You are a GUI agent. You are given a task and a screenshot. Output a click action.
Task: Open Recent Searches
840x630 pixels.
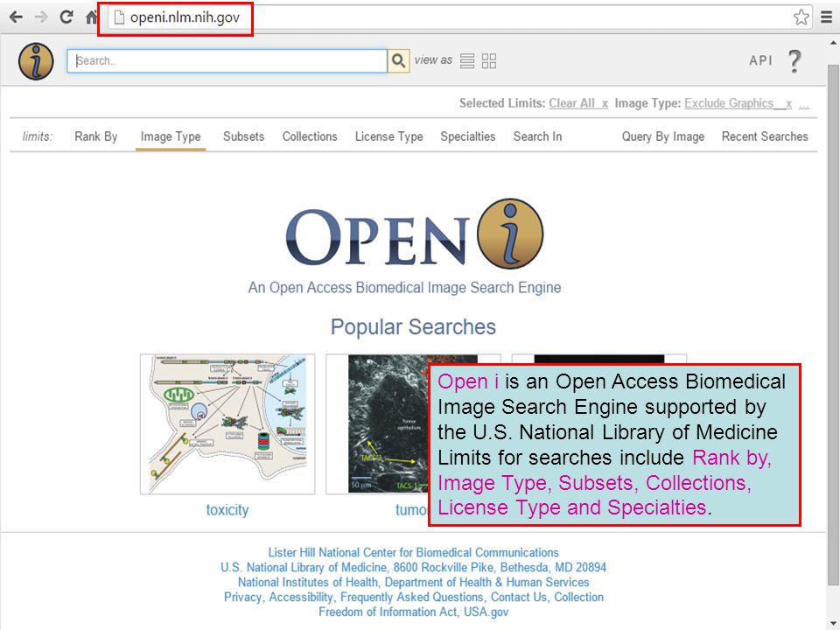765,136
